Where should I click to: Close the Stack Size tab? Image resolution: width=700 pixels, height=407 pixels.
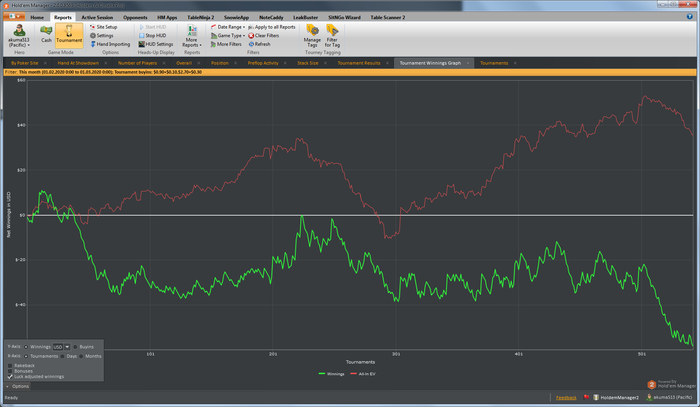[325, 63]
